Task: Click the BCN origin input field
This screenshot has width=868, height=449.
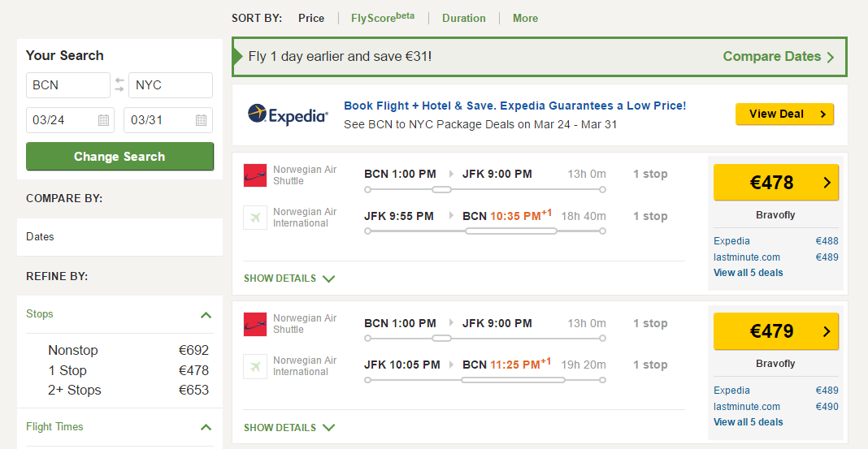Action: (x=68, y=85)
